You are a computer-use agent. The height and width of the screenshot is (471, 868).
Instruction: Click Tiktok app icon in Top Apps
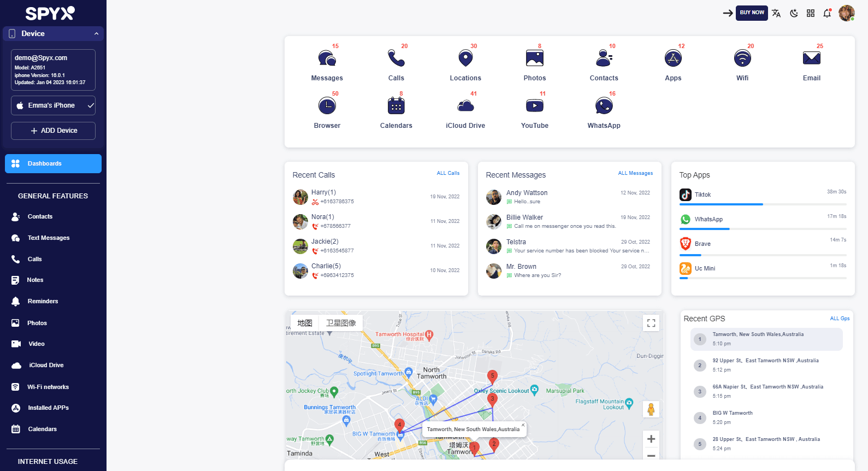click(x=686, y=195)
